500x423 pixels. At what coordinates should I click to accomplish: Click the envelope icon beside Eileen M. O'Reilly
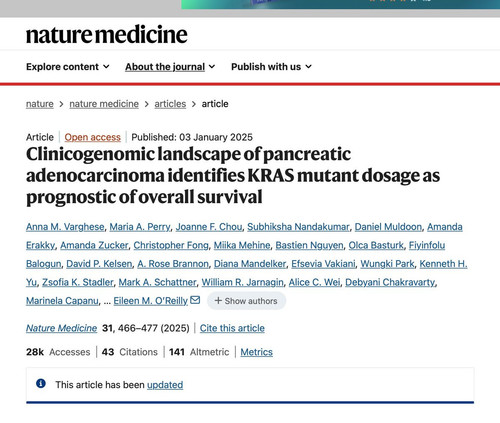pyautogui.click(x=195, y=300)
